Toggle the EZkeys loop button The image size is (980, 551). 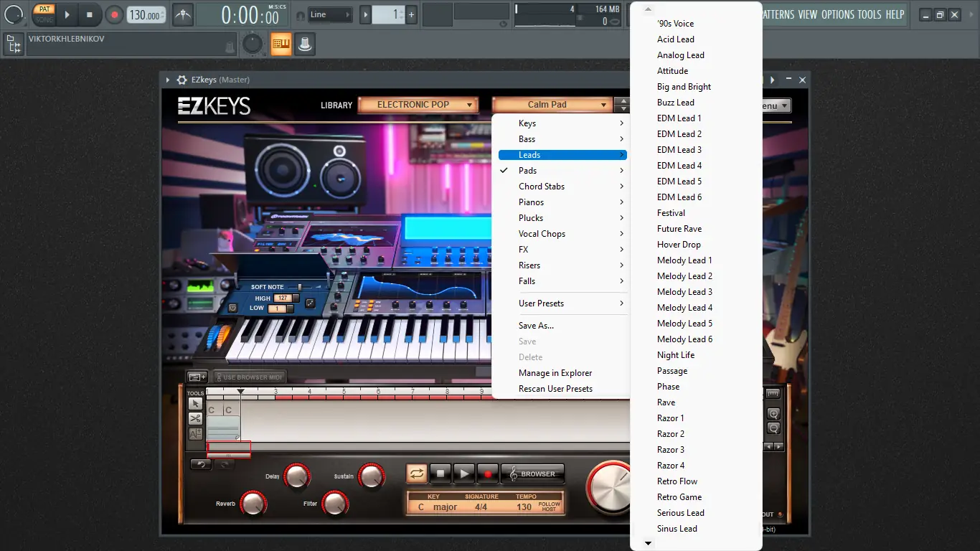(x=417, y=474)
